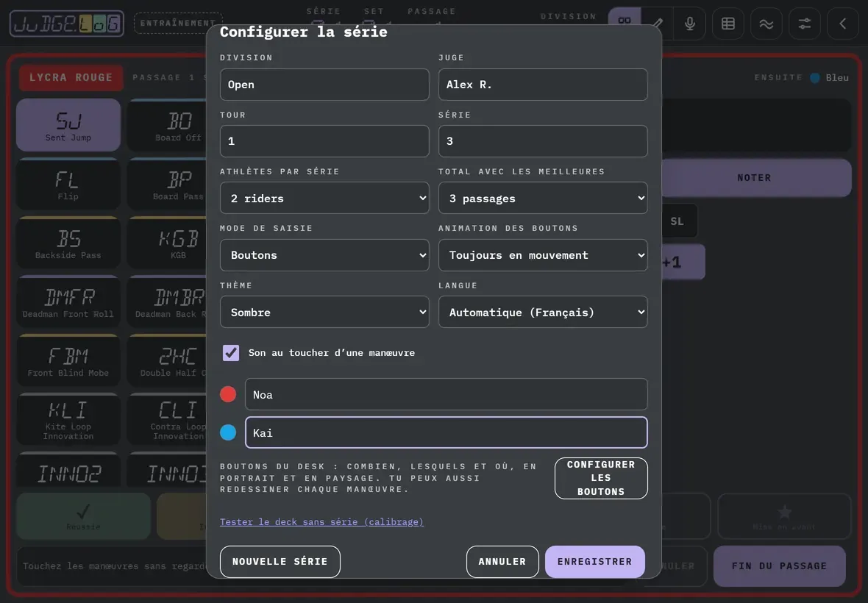Click the Tour input field
Screen dimensions: 868x603
pyautogui.click(x=324, y=141)
